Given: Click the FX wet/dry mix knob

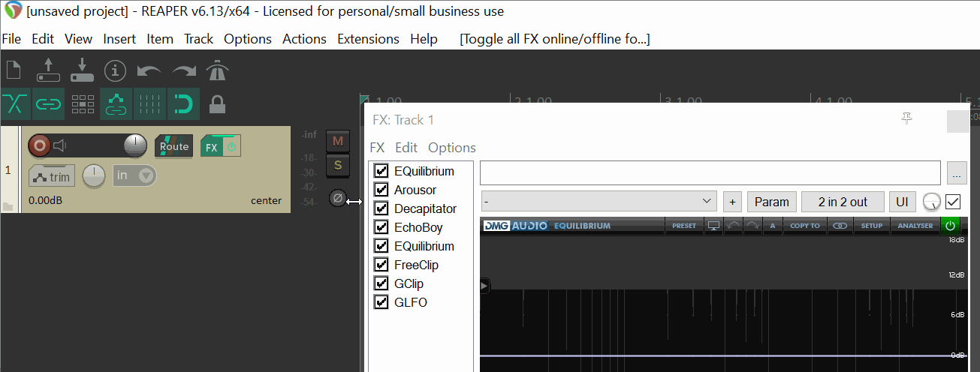Looking at the screenshot, I should click(x=931, y=202).
